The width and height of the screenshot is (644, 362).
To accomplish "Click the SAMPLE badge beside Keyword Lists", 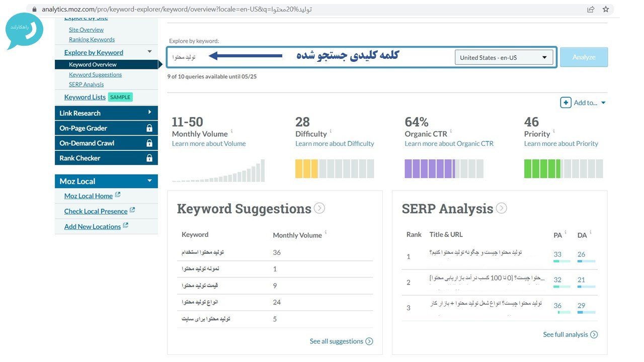I will [x=120, y=97].
